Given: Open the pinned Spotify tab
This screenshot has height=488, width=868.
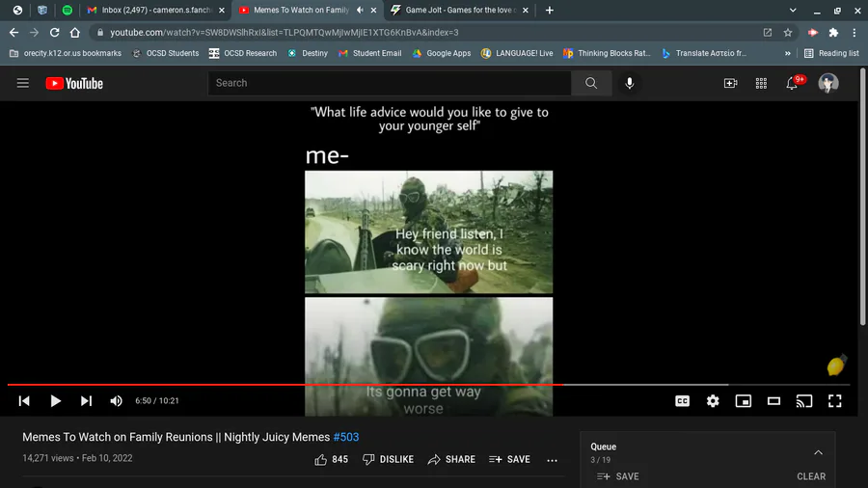Looking at the screenshot, I should pos(67,10).
